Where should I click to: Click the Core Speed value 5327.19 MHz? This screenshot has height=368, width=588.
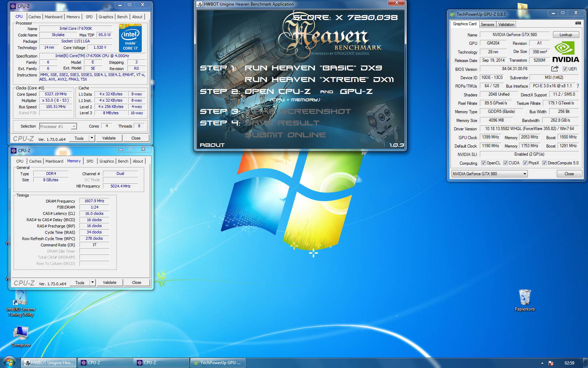[56, 94]
